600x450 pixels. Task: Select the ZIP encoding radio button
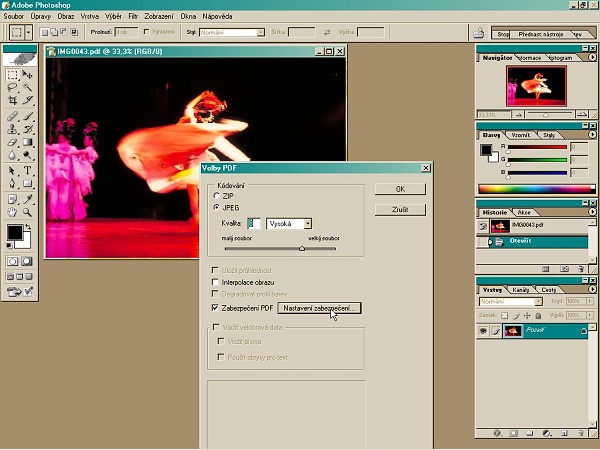[x=216, y=197]
